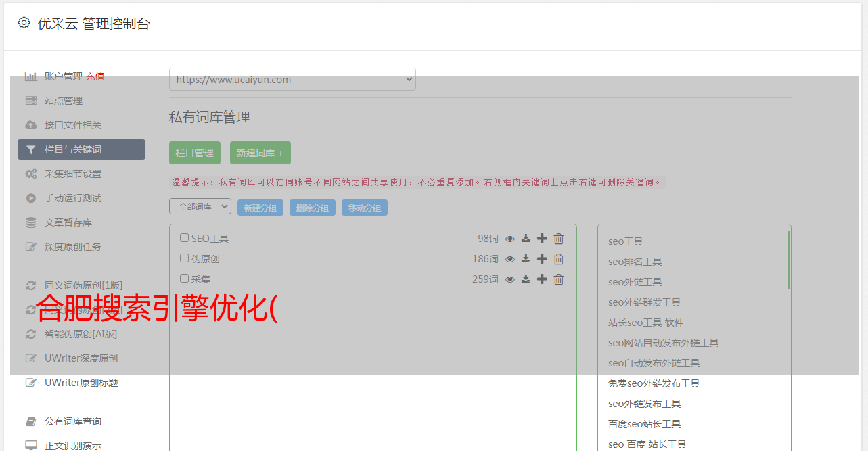
Task: Click the red 充值 link
Action: 95,76
